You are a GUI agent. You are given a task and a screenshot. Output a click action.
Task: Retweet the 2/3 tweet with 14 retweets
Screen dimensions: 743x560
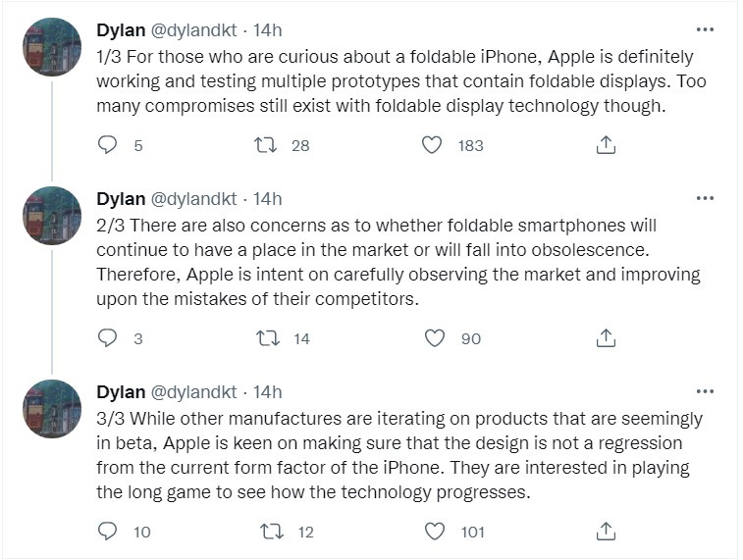pyautogui.click(x=265, y=338)
